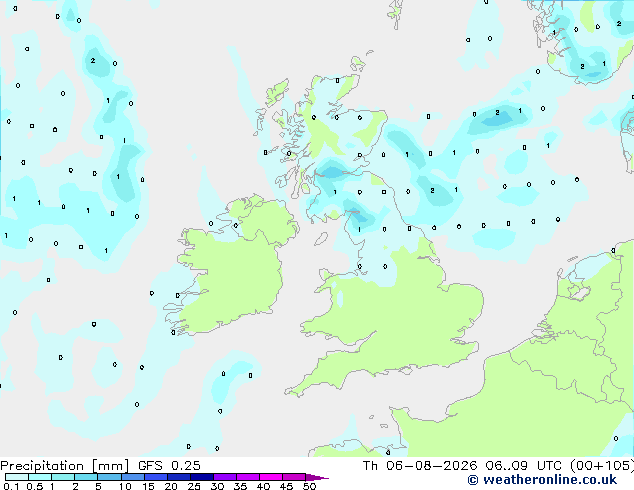Viewport: 634px width, 490px height.
Task: Click the legend scale value "45"
Action: pyautogui.click(x=286, y=486)
